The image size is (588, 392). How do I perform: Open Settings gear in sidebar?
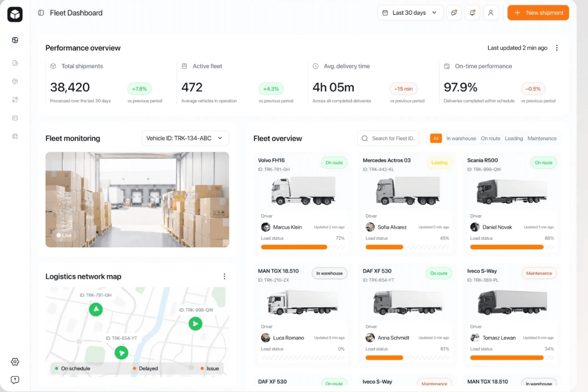[x=15, y=362]
